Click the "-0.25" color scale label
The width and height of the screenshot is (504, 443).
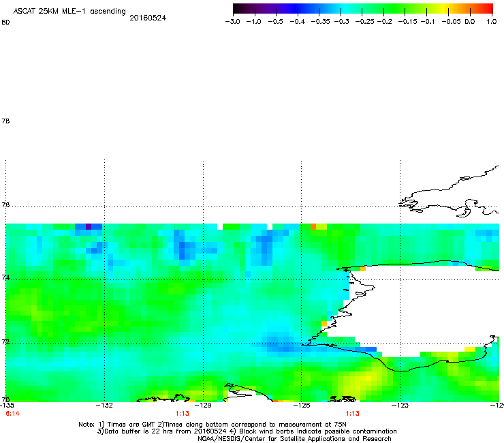(364, 22)
